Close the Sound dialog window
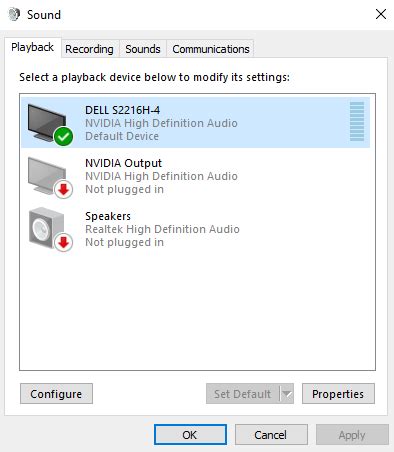 (x=381, y=14)
